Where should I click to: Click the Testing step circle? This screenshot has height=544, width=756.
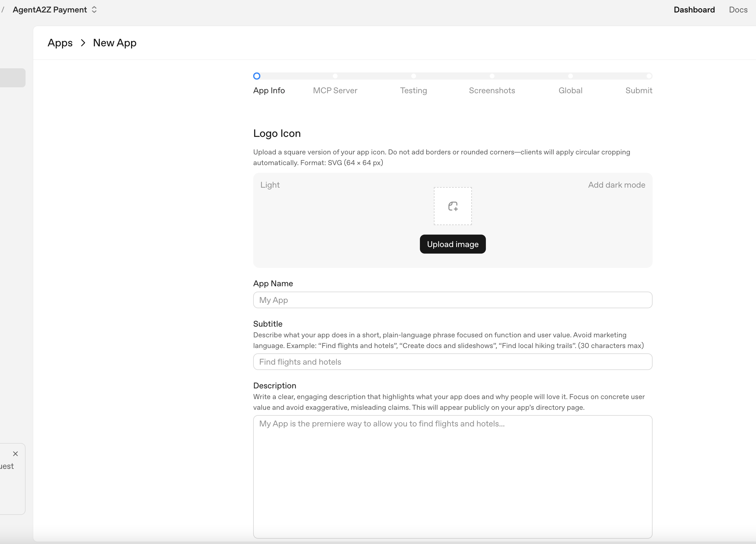413,76
